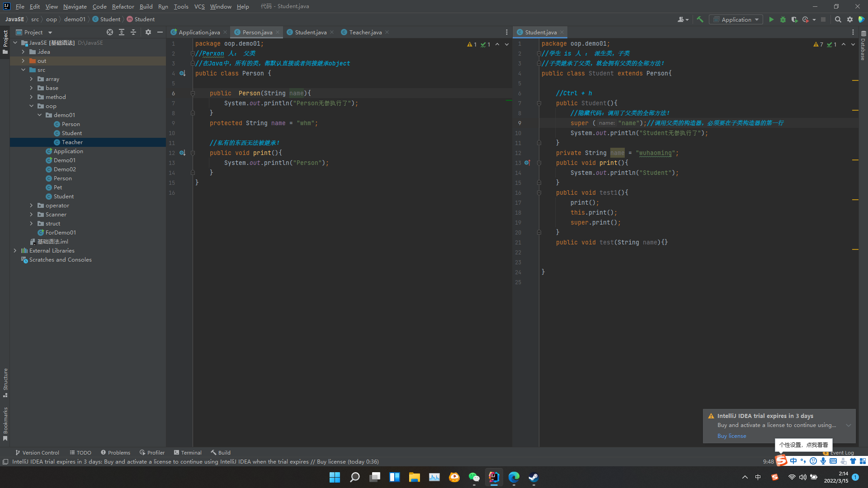Open the Refactor menu
Viewport: 868px width, 488px height.
click(x=123, y=6)
